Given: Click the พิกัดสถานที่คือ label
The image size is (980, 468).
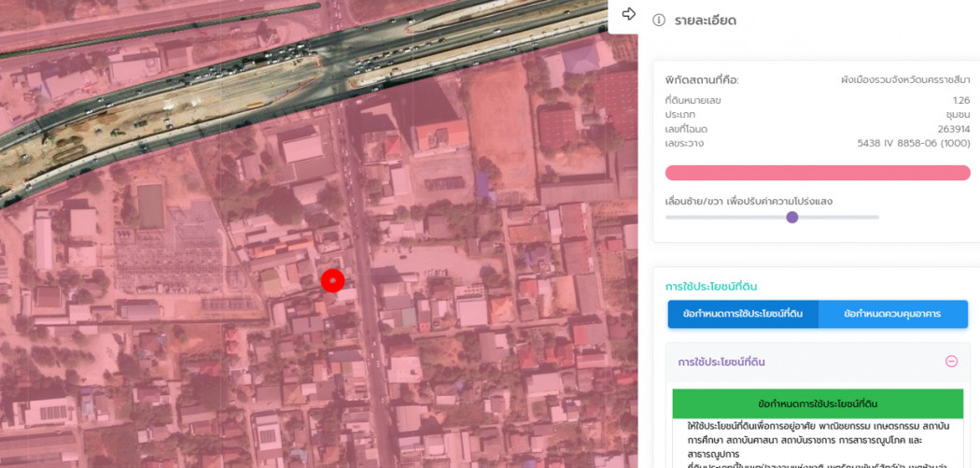Looking at the screenshot, I should point(702,80).
